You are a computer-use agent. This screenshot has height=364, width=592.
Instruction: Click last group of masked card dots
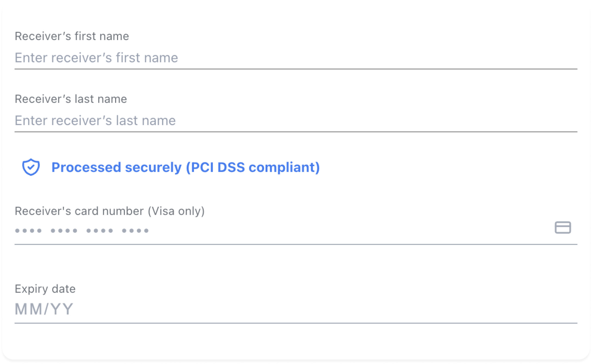[x=135, y=231]
